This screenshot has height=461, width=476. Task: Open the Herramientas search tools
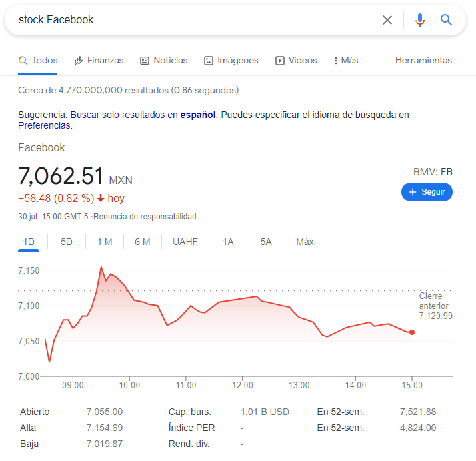tap(423, 61)
